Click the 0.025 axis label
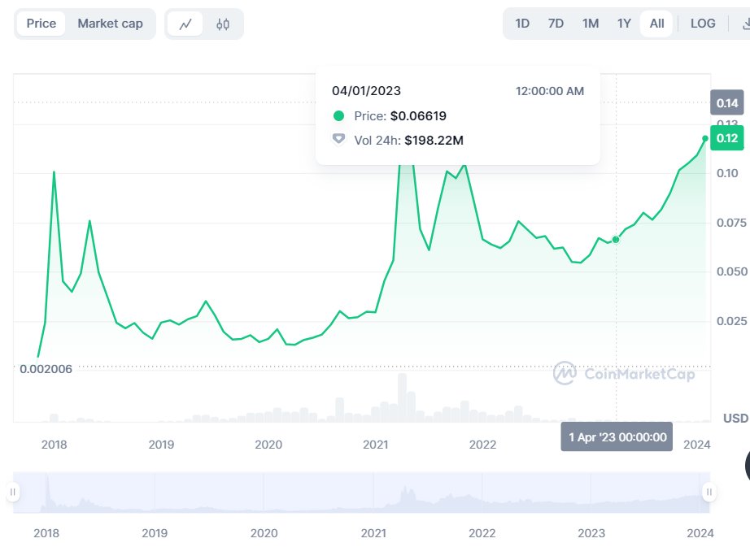Image resolution: width=750 pixels, height=560 pixels. pos(731,321)
